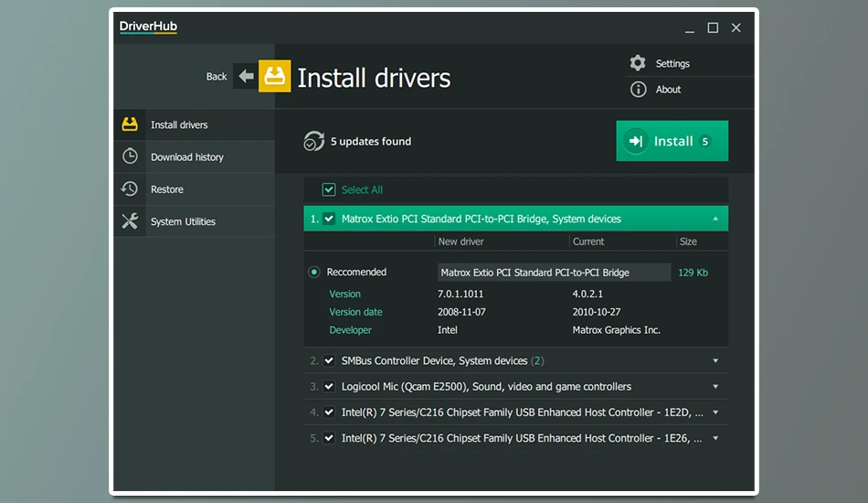
Task: Click the green Install button
Action: [x=672, y=141]
